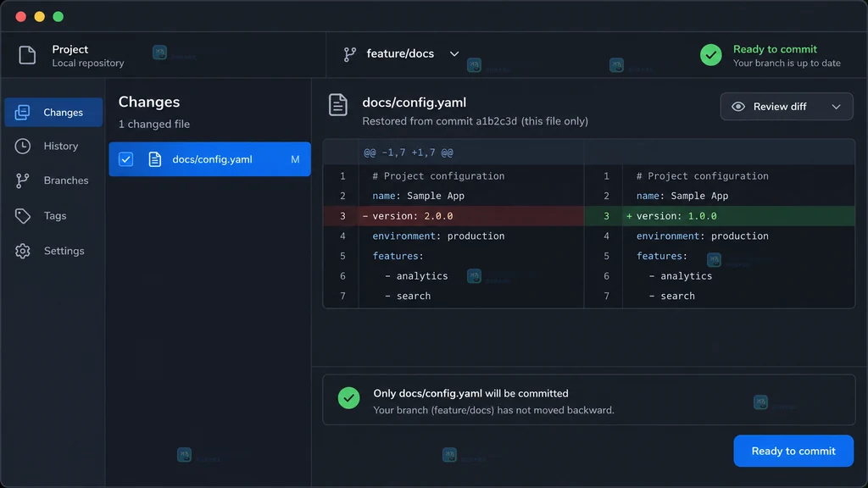Click right pane '- search' line
The height and width of the screenshot is (488, 868).
671,296
